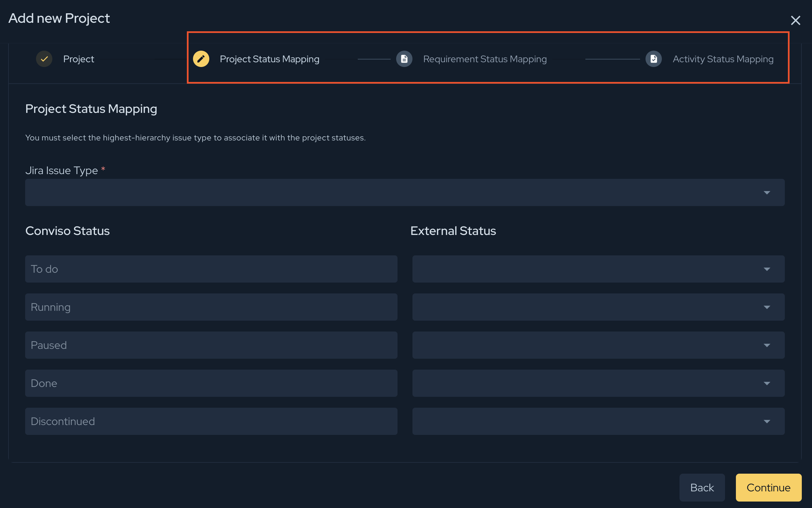The height and width of the screenshot is (508, 812).
Task: Click the External Status column heading
Action: point(453,231)
